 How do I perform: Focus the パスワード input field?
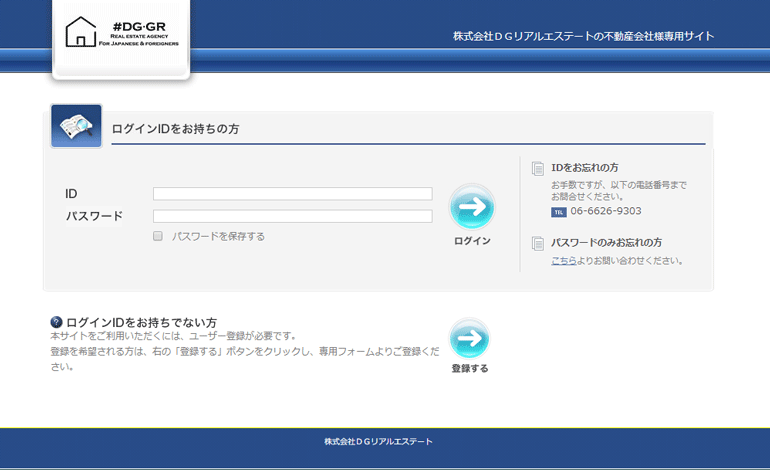coord(293,216)
